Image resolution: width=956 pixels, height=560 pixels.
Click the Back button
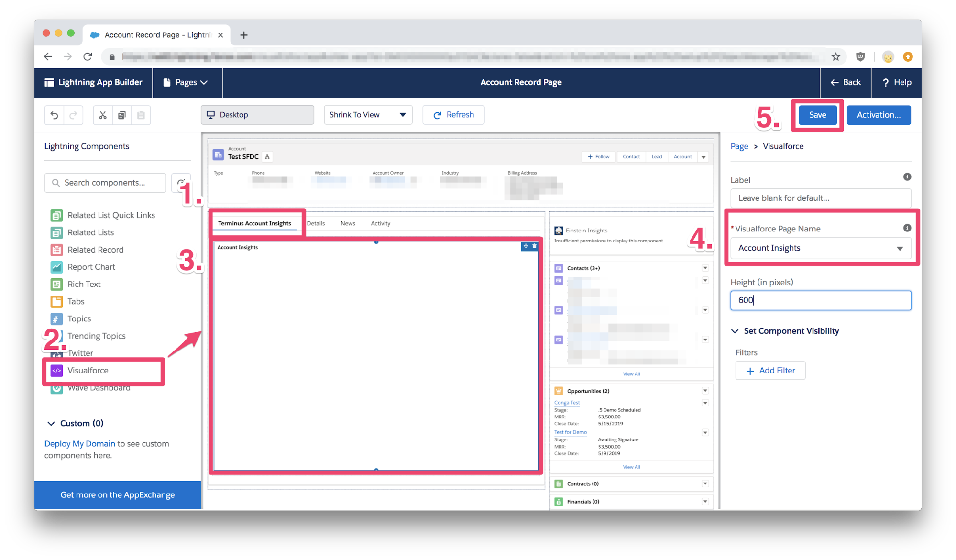click(x=846, y=83)
